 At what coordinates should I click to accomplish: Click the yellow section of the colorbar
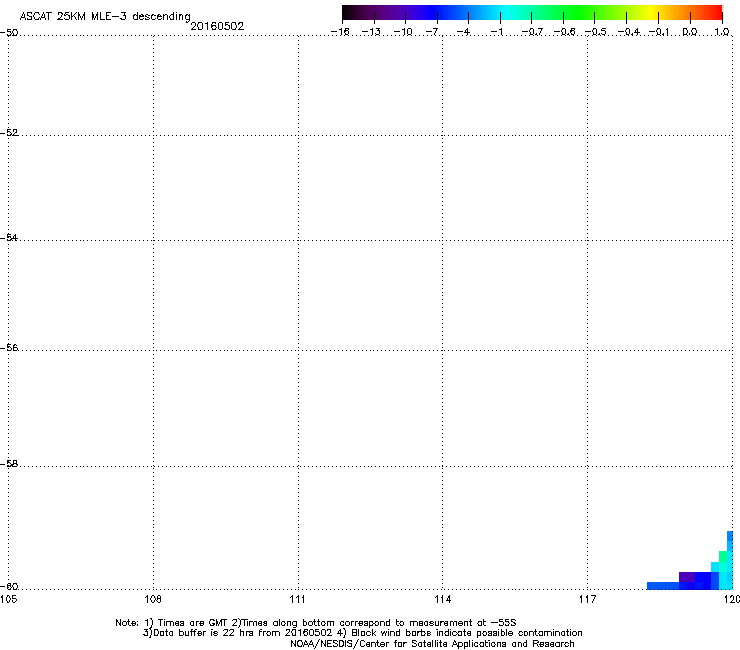point(652,13)
